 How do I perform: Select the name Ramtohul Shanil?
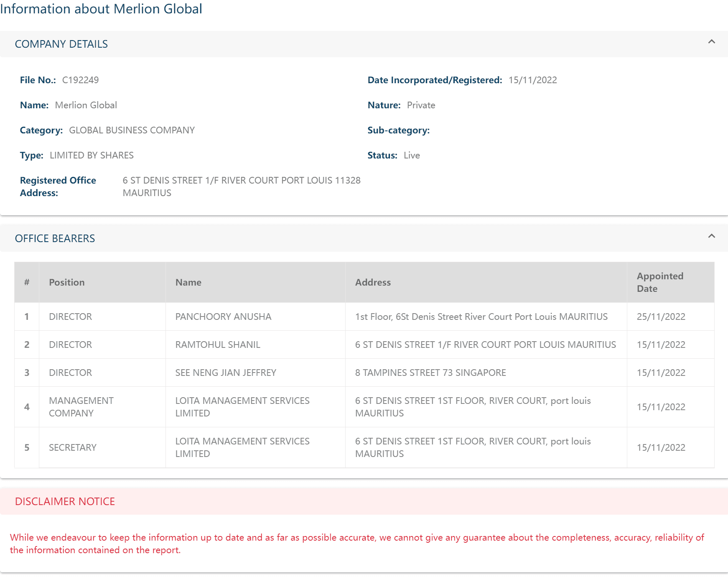click(218, 345)
